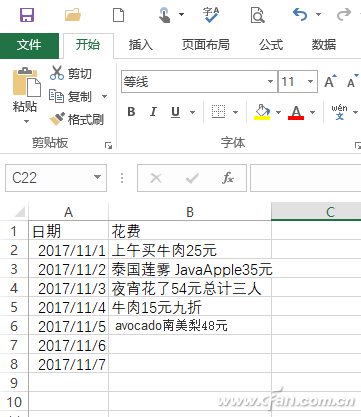The image size is (361, 417).
Task: Activate the 格式刷 format painter
Action: pos(77,119)
